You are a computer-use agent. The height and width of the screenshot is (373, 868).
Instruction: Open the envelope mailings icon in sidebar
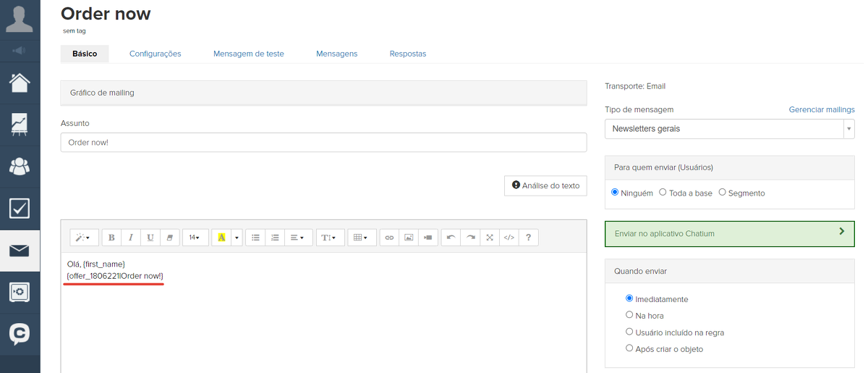pyautogui.click(x=20, y=251)
